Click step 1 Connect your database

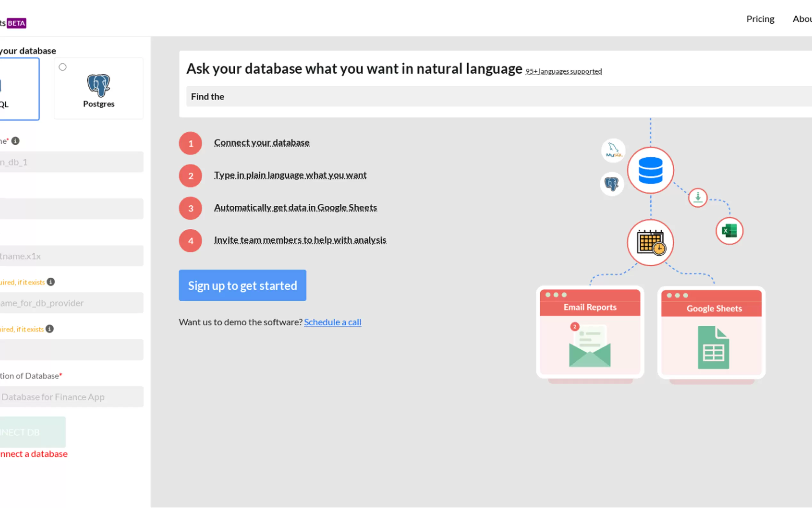point(262,143)
